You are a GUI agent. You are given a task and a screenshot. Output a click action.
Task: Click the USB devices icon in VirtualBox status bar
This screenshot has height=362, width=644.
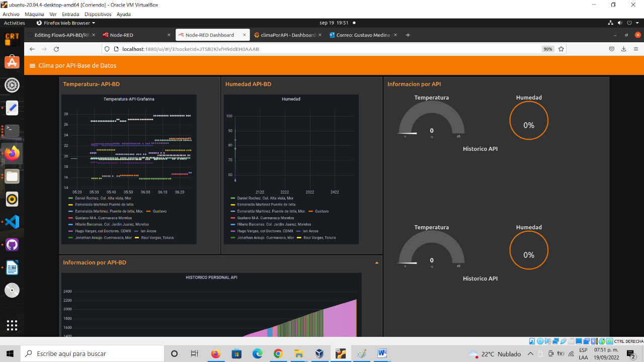pyautogui.click(x=563, y=340)
